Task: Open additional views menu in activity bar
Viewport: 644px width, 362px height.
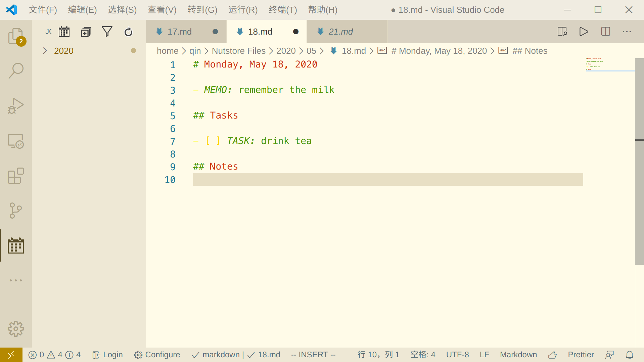Action: click(16, 280)
